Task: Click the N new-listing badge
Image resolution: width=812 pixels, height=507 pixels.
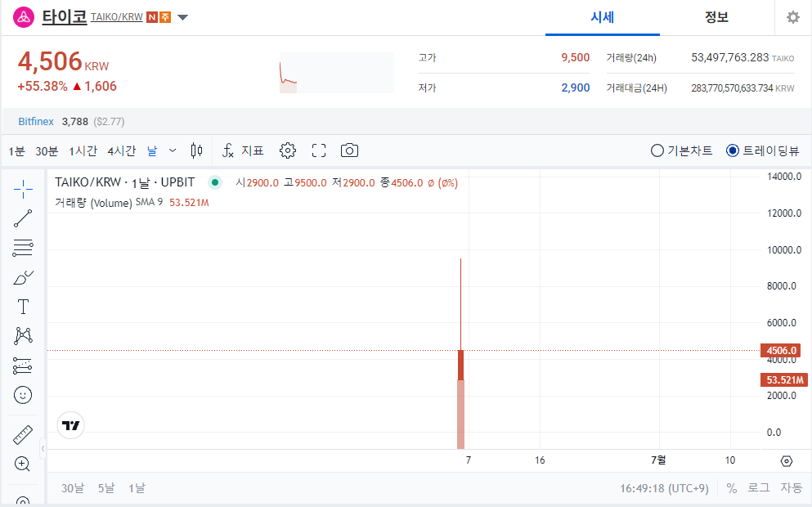Action: click(152, 17)
